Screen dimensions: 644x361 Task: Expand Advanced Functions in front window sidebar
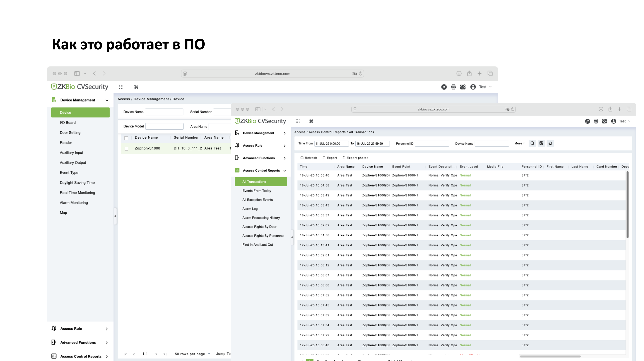click(285, 158)
